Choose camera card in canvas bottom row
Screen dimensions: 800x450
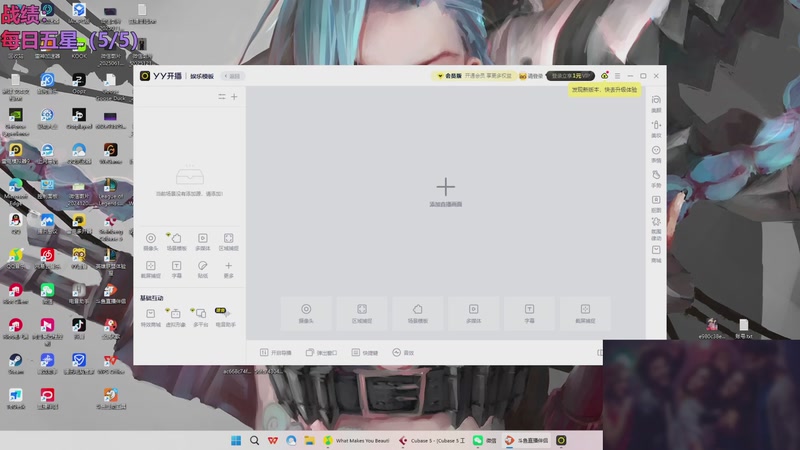306,312
